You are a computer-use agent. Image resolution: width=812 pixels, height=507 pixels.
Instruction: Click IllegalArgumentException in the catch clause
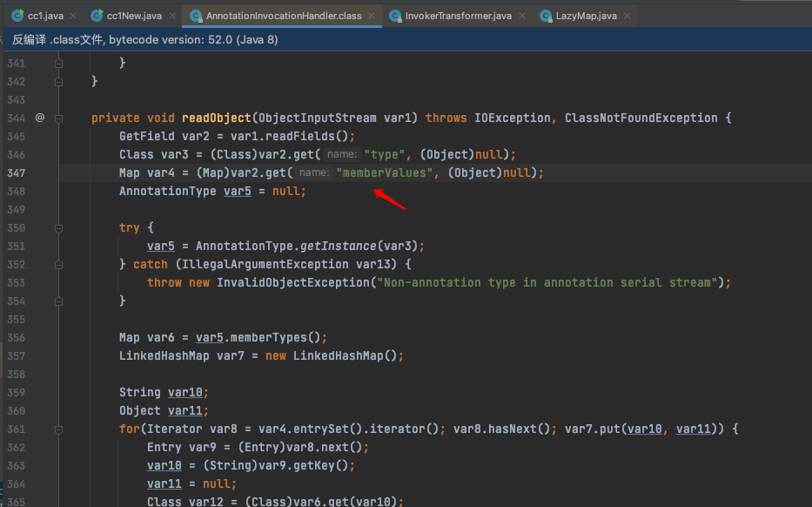pyautogui.click(x=265, y=264)
